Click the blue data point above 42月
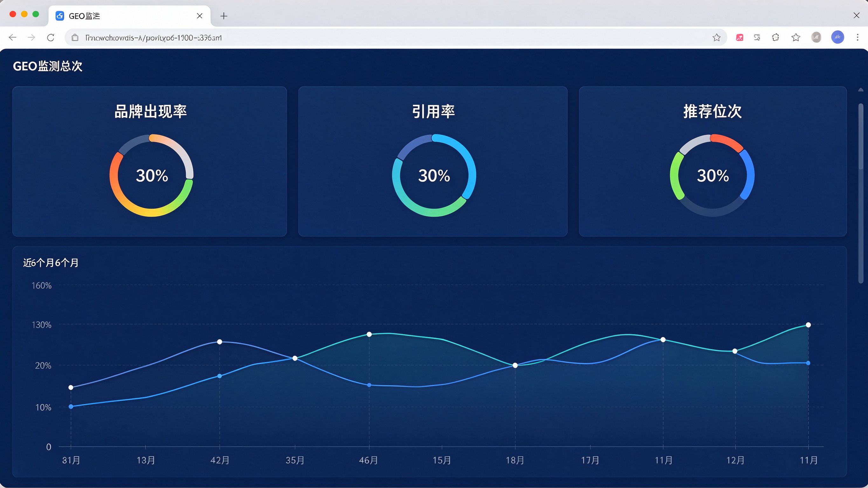Image resolution: width=868 pixels, height=488 pixels. [220, 376]
